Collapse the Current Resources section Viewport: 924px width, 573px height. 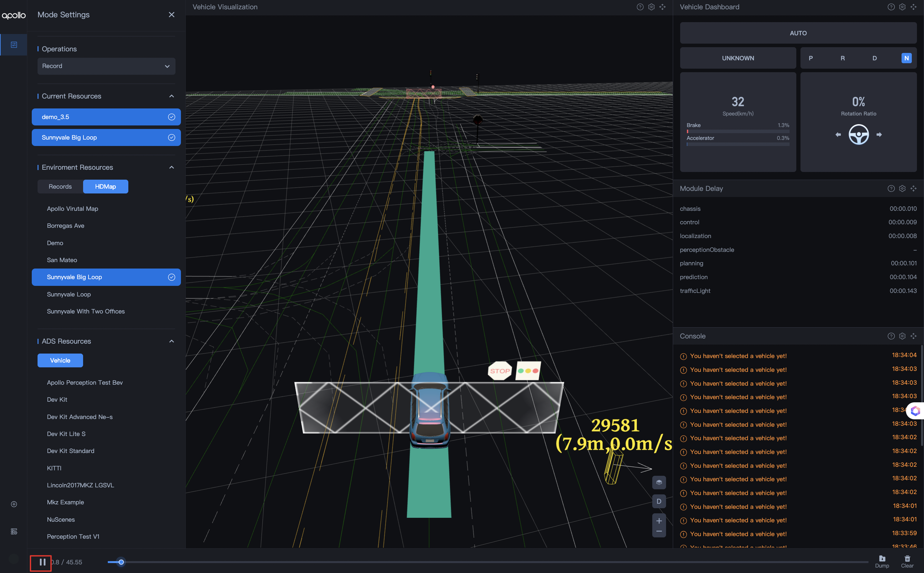pyautogui.click(x=171, y=96)
